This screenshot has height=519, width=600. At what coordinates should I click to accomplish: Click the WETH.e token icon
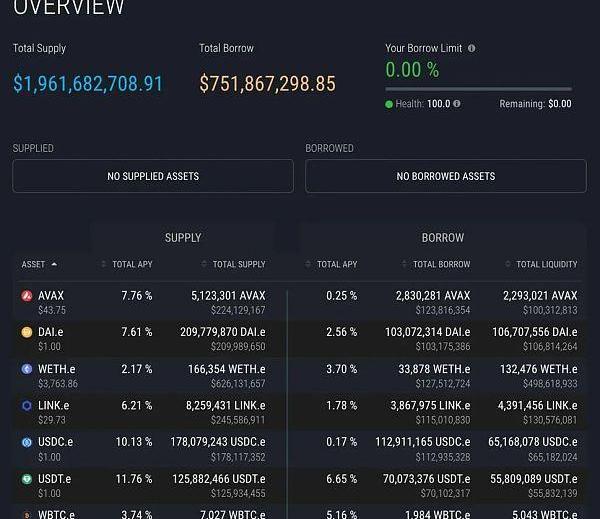tap(27, 369)
